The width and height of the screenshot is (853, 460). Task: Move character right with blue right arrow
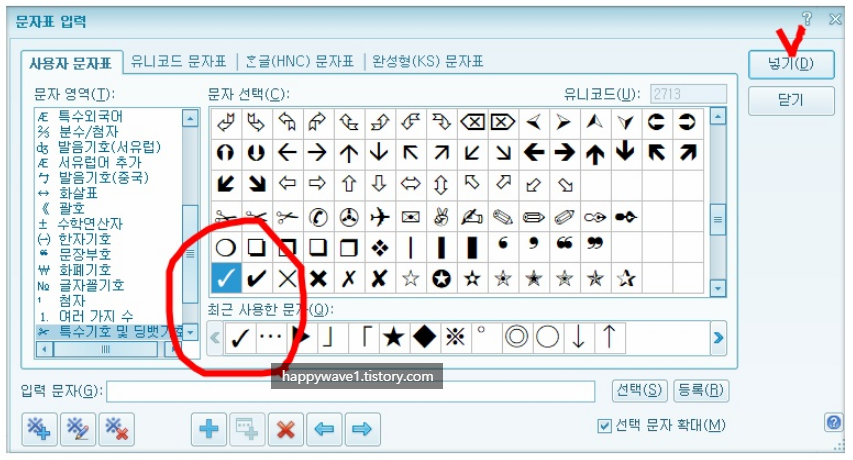pyautogui.click(x=362, y=429)
